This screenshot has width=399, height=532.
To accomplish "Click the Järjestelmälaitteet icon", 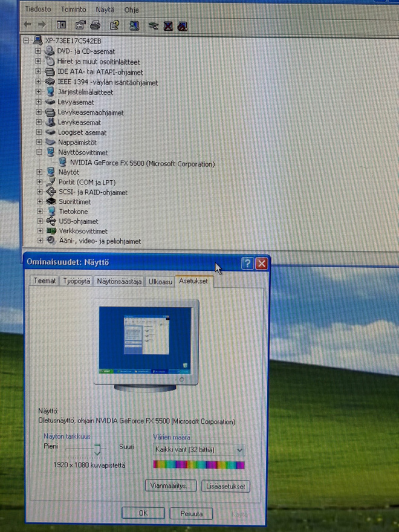I will [50, 92].
